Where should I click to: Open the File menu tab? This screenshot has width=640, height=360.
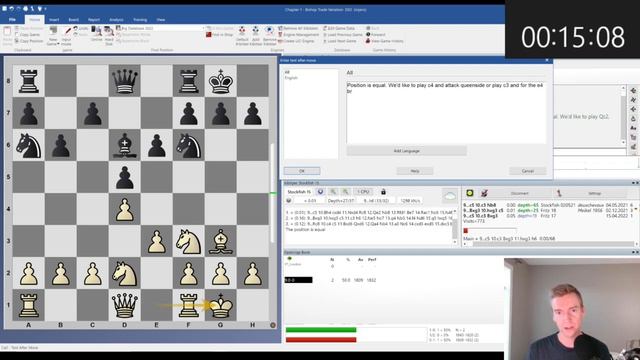click(12, 20)
